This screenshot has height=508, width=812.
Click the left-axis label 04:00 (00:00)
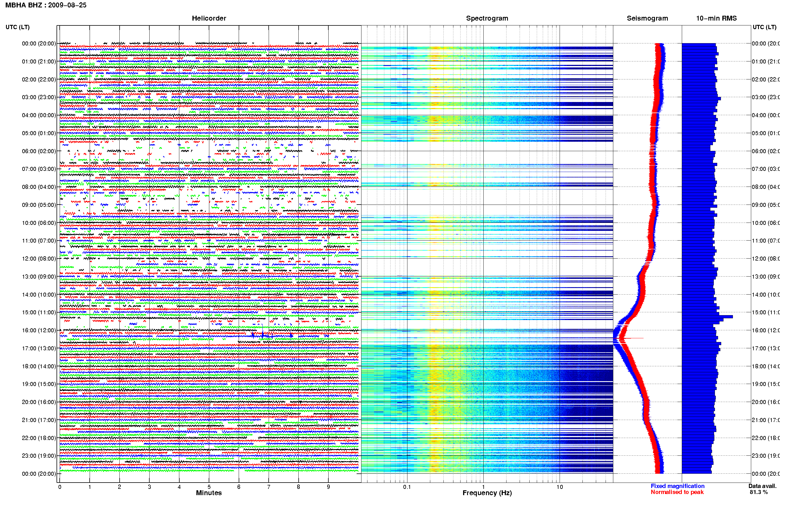[x=39, y=115]
